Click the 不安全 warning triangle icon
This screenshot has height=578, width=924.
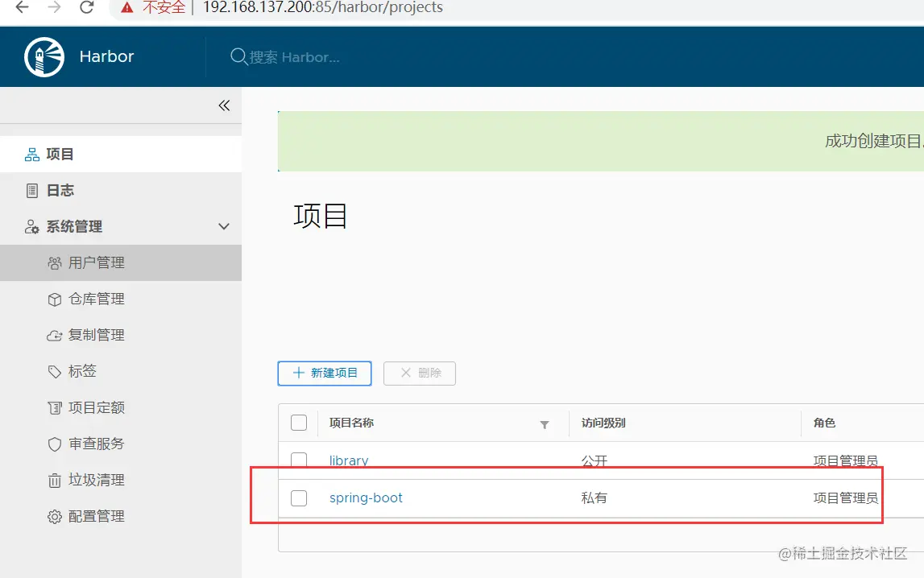126,8
